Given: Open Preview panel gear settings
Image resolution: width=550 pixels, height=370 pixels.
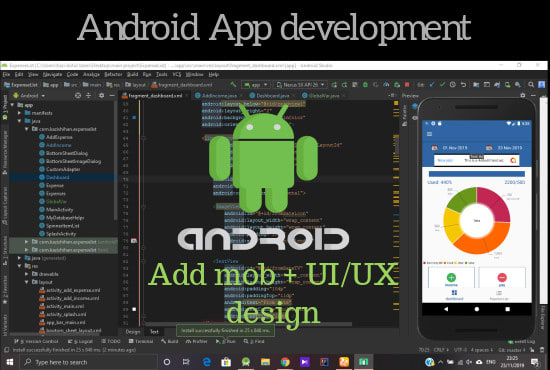Looking at the screenshot, I should click(523, 95).
